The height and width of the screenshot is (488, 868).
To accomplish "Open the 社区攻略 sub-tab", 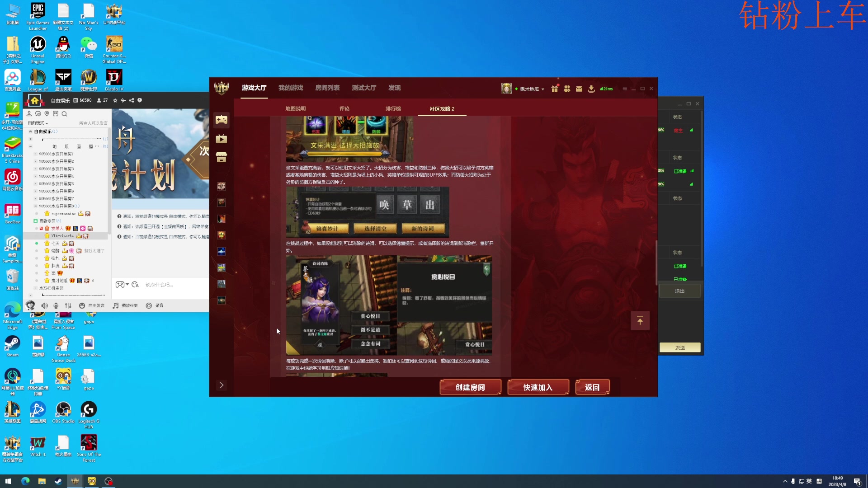I will click(442, 109).
